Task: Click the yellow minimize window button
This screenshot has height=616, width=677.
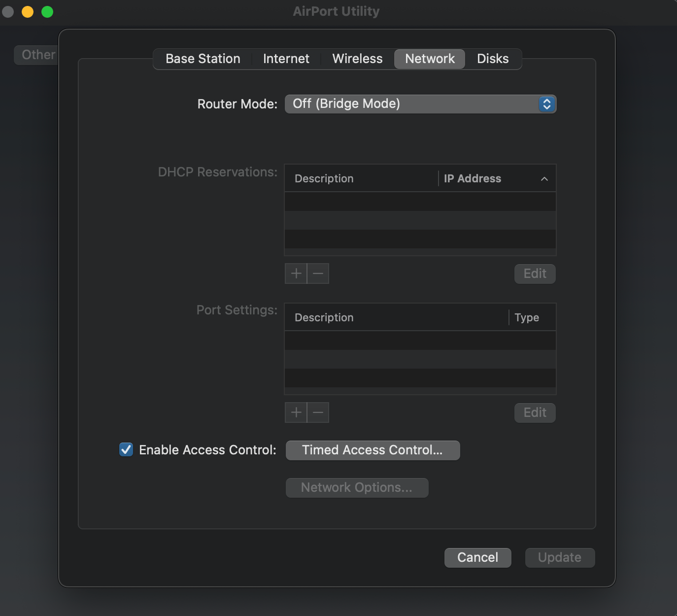Action: (28, 12)
